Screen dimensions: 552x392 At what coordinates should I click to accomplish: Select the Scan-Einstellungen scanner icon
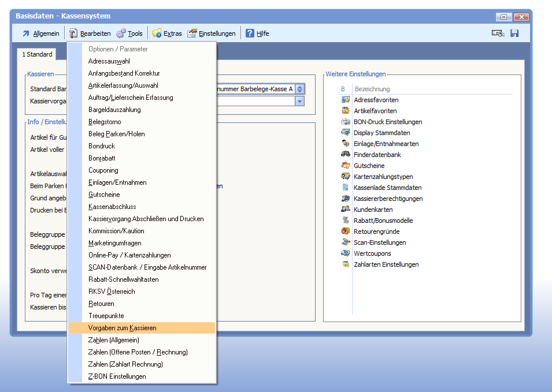click(x=346, y=242)
